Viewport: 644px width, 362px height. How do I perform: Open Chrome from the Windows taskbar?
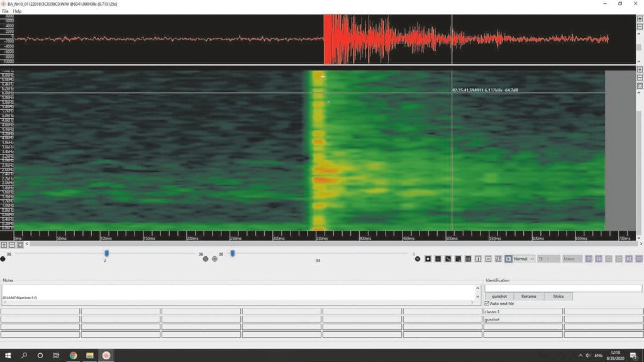pos(73,355)
